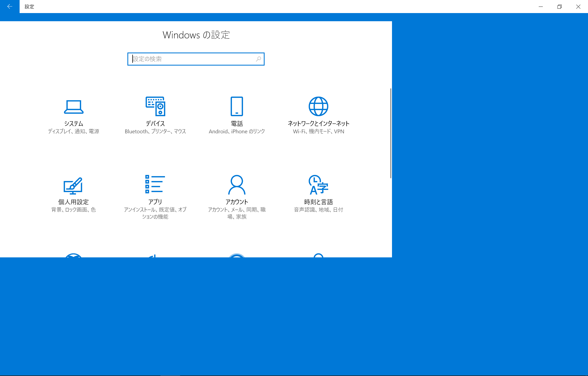Click the 時刻と言語 label text
Viewport: 588px width, 376px height.
(318, 202)
